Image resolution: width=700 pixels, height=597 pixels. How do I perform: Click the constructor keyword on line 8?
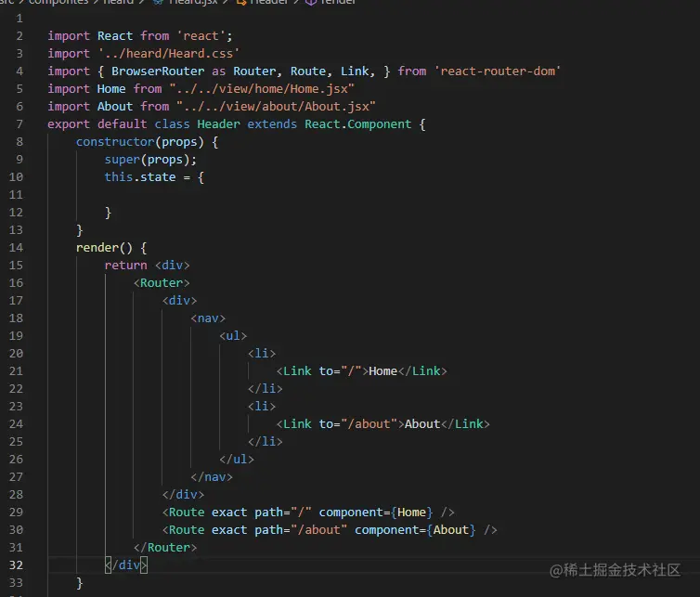pyautogui.click(x=115, y=141)
